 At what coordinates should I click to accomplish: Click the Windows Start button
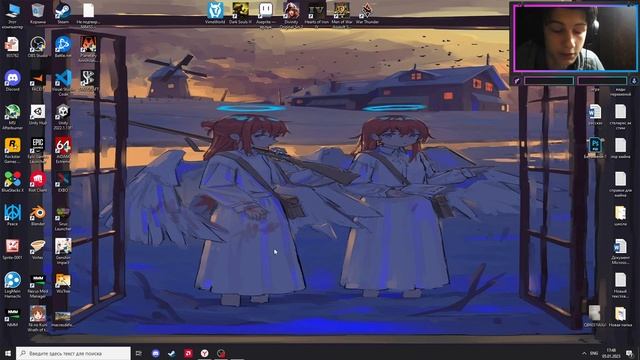click(8, 353)
